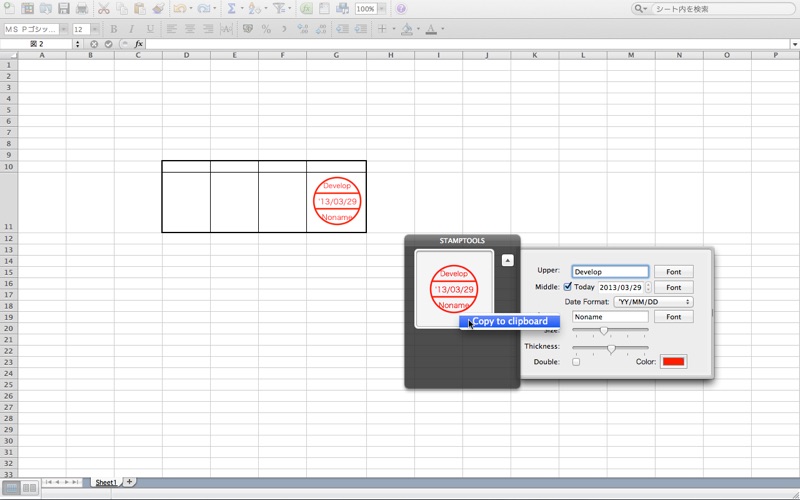Save the workbook with floppy icon
Image resolution: width=800 pixels, height=500 pixels.
coord(64,8)
